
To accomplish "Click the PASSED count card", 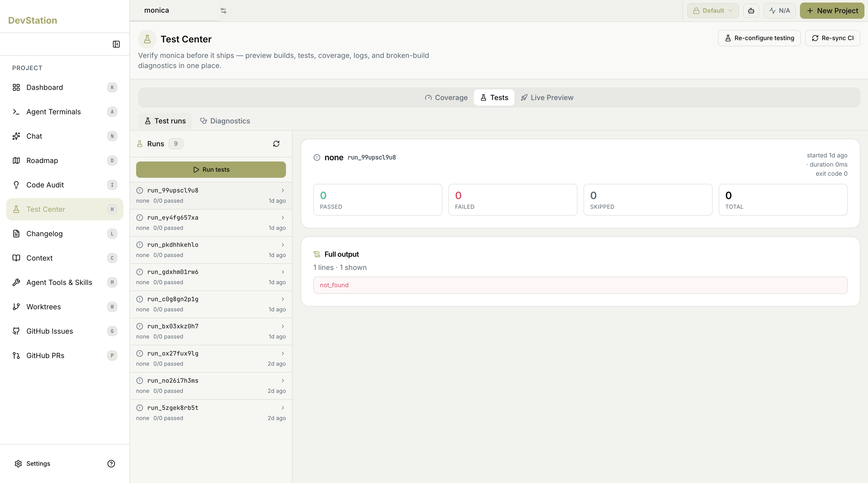I will [378, 200].
